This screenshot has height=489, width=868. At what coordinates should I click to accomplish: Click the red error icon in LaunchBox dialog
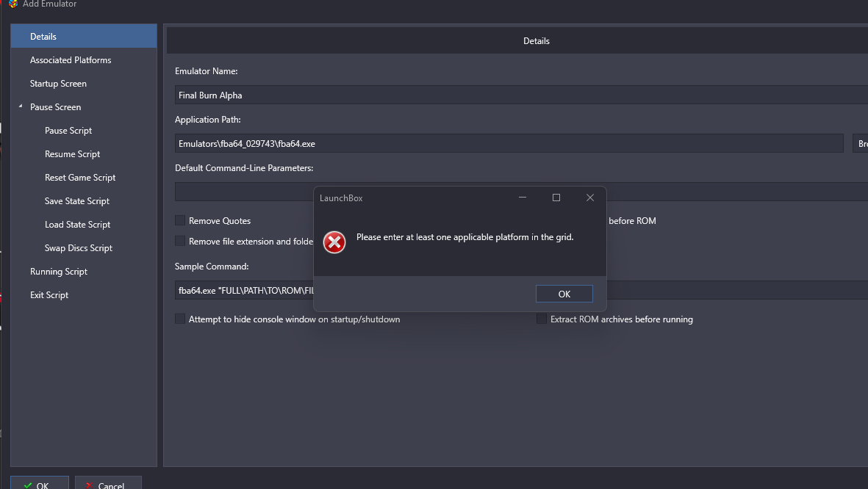[x=334, y=242]
